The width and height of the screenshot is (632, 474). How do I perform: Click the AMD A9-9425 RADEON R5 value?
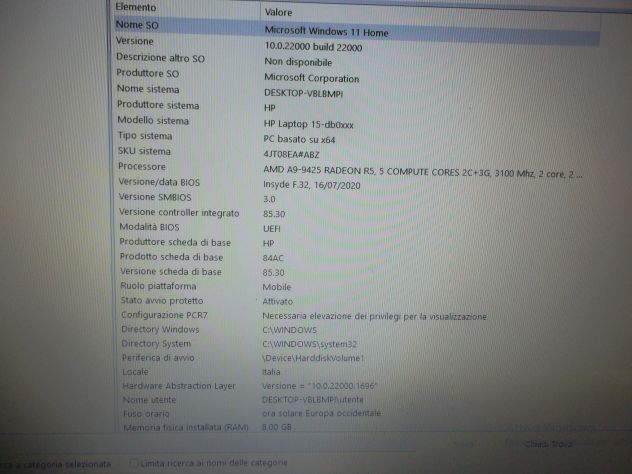(423, 173)
